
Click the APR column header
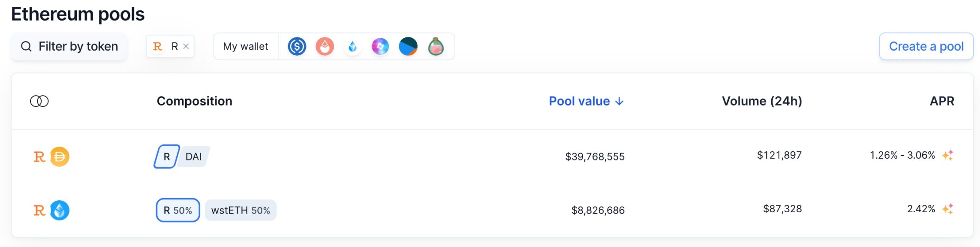pyautogui.click(x=941, y=101)
